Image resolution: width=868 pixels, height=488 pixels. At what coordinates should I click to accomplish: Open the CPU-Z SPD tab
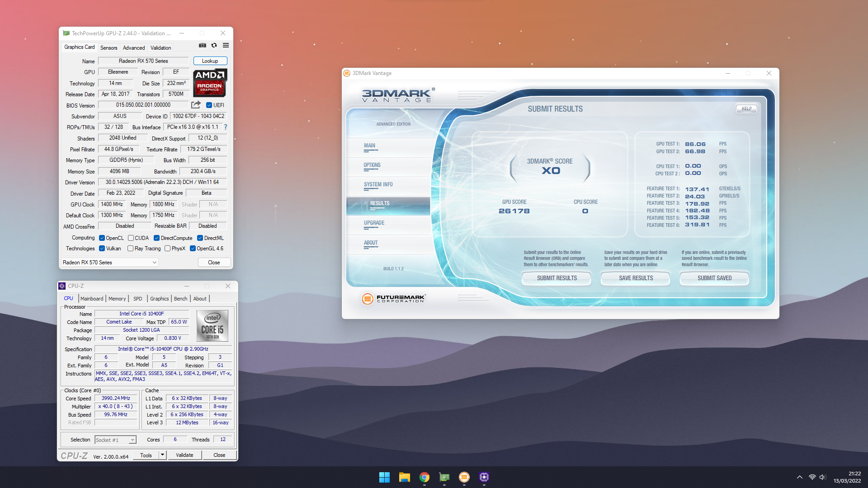click(138, 299)
